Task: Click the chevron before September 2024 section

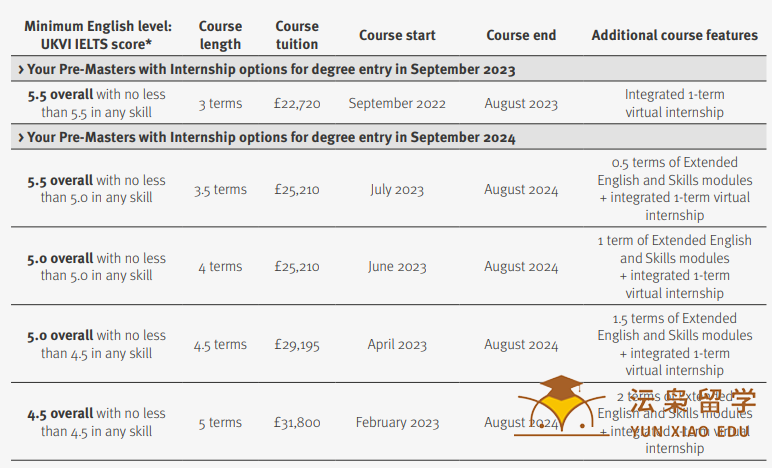Action: coord(21,138)
